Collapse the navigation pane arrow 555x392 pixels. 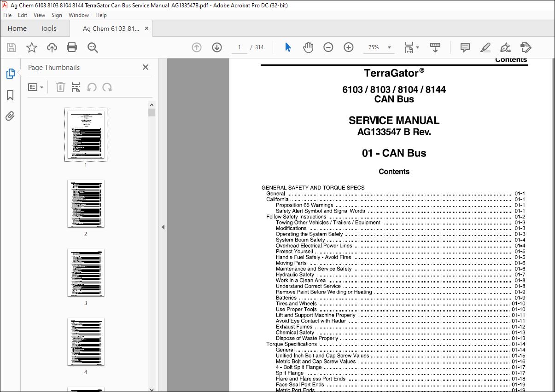coord(163,227)
